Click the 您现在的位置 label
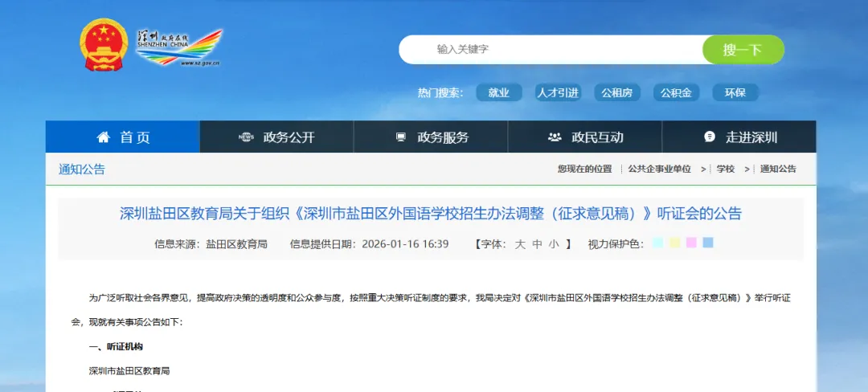 (x=584, y=169)
